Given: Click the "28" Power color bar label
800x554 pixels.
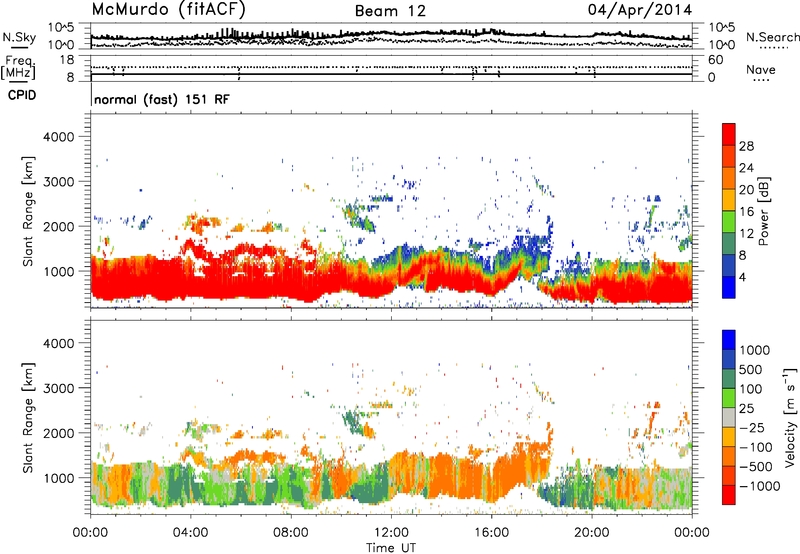Looking at the screenshot, I should [746, 146].
